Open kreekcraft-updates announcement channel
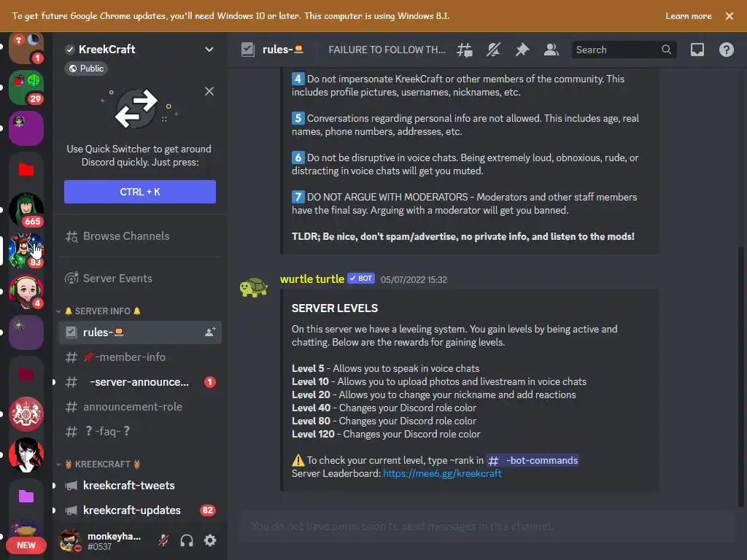Image resolution: width=747 pixels, height=560 pixels. click(140, 510)
